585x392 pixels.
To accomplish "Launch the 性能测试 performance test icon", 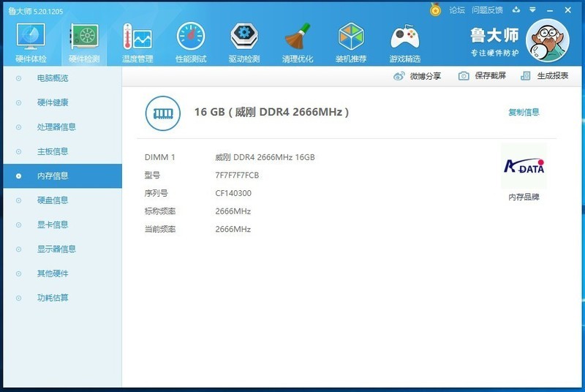I will coord(191,42).
